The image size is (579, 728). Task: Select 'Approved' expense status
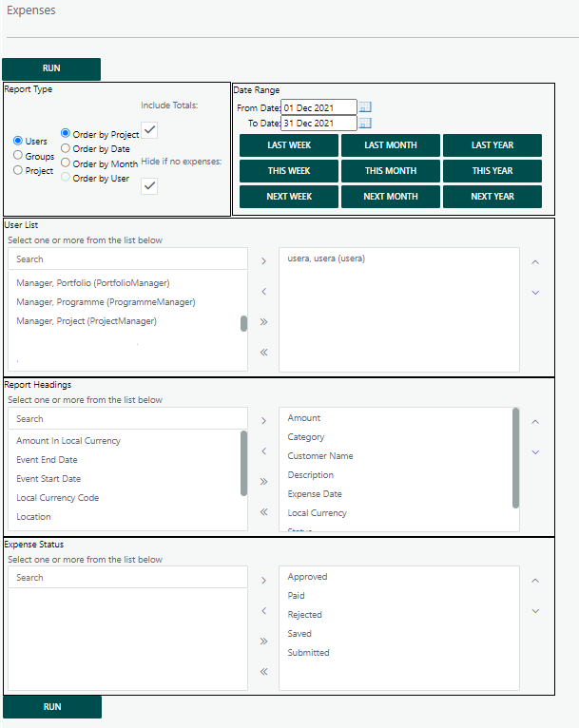click(307, 577)
